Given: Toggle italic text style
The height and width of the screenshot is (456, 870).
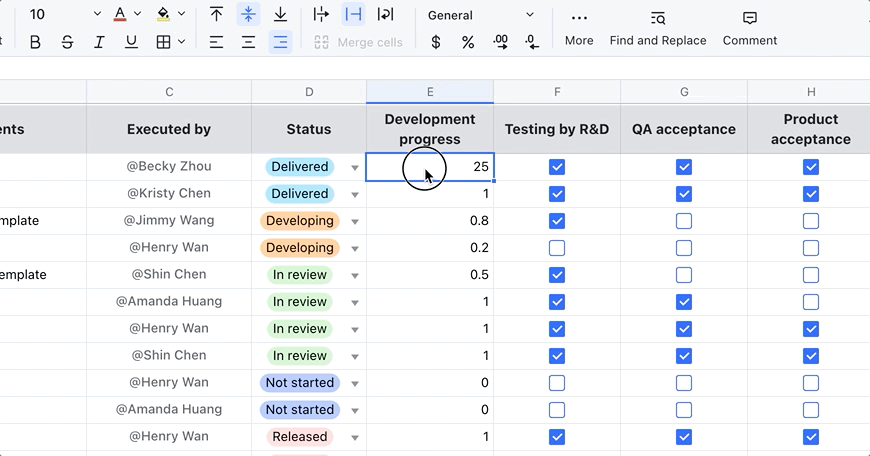Looking at the screenshot, I should (99, 42).
